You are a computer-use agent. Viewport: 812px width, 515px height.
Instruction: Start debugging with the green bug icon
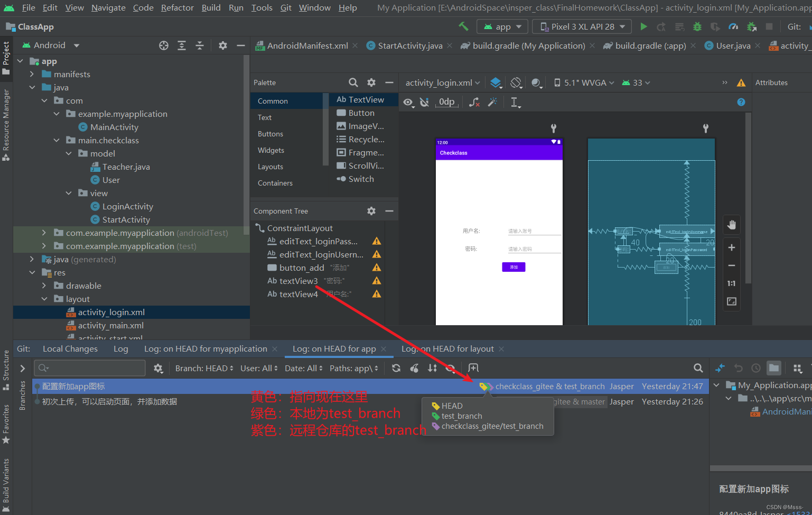point(697,26)
